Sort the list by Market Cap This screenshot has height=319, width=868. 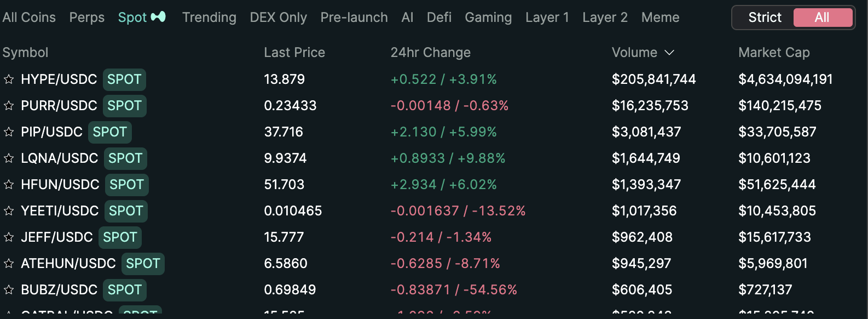click(774, 53)
